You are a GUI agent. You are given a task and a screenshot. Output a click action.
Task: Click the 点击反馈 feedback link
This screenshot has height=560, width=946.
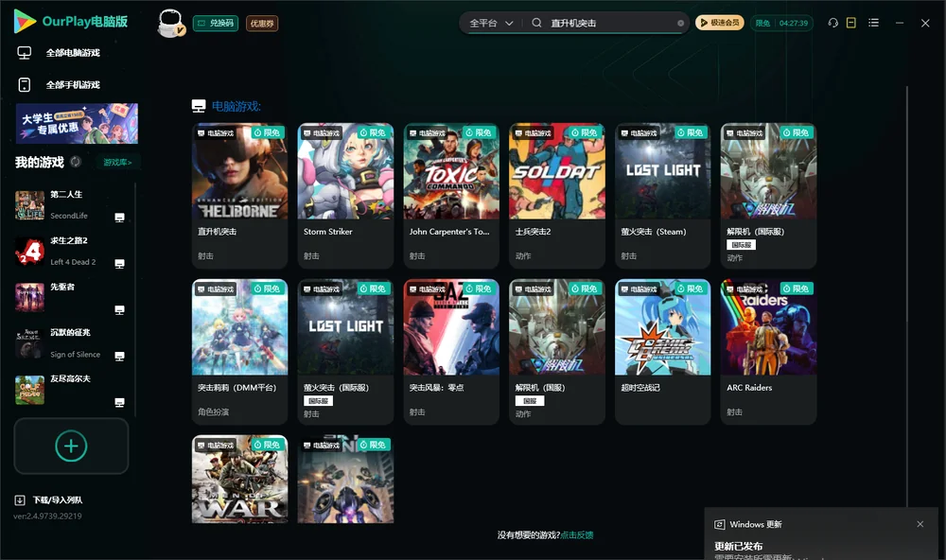click(x=577, y=534)
